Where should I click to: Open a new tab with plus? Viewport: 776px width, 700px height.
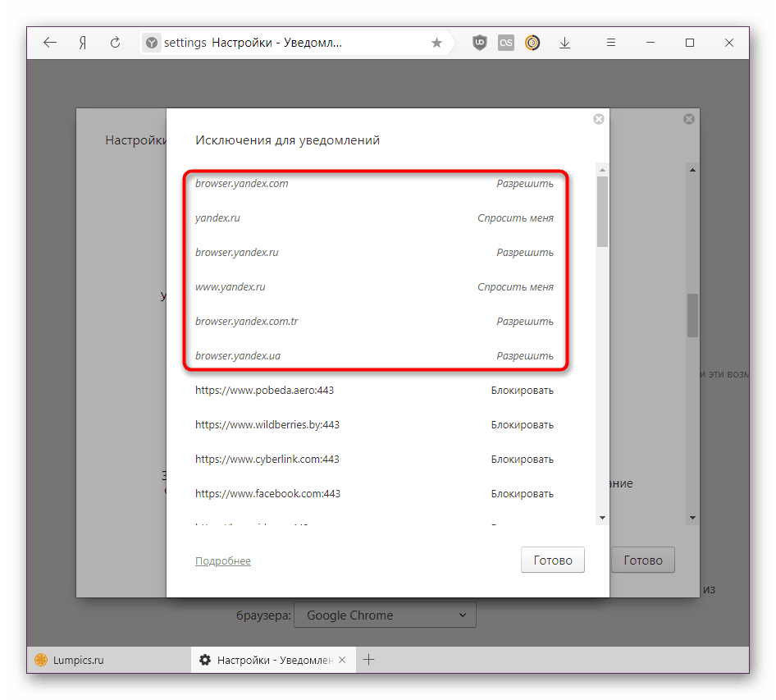point(368,660)
